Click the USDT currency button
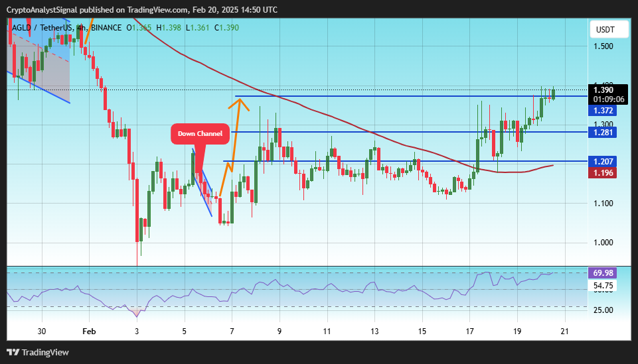638x364 pixels. [x=609, y=30]
